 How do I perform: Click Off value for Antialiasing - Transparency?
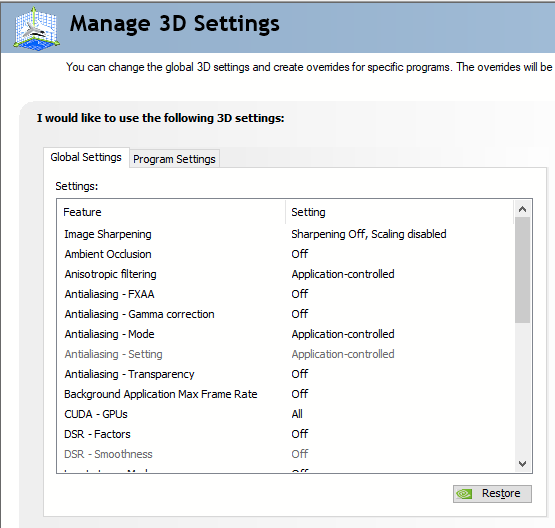pyautogui.click(x=300, y=374)
